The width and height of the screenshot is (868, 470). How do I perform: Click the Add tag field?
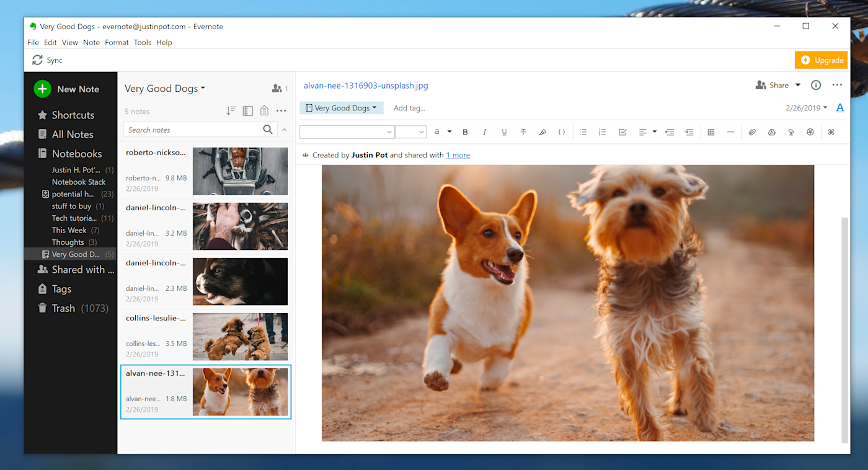409,108
